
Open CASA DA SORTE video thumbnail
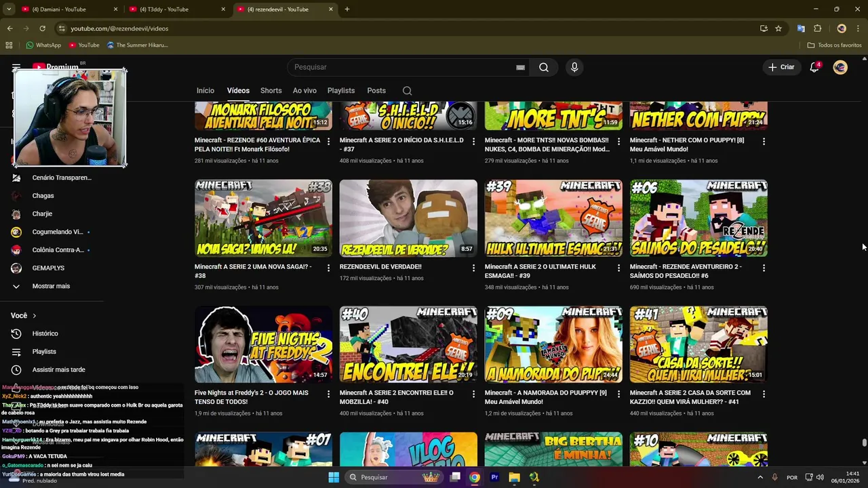pyautogui.click(x=698, y=344)
